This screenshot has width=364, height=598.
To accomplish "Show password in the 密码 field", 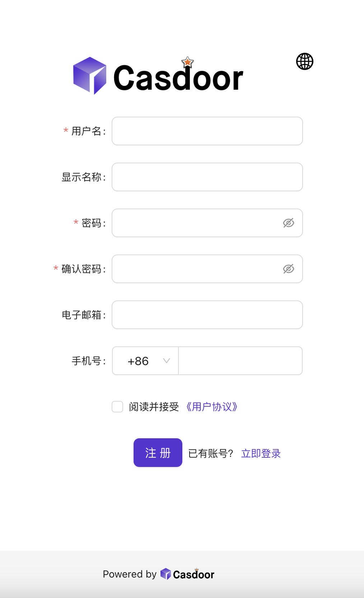I will click(288, 223).
